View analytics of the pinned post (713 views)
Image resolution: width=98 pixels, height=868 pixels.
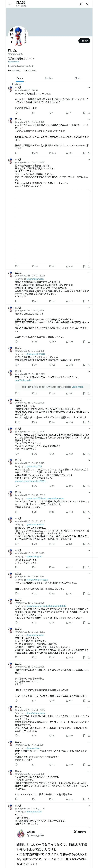click(69, 113)
